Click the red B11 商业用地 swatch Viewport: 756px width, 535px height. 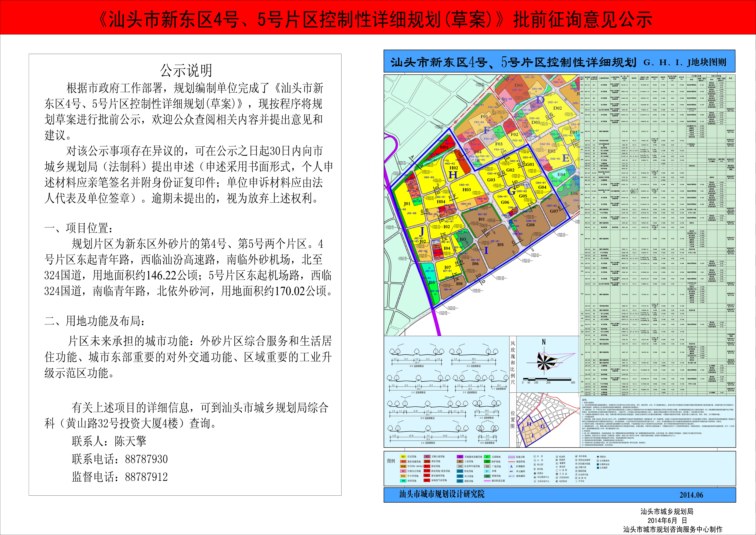[x=427, y=466]
